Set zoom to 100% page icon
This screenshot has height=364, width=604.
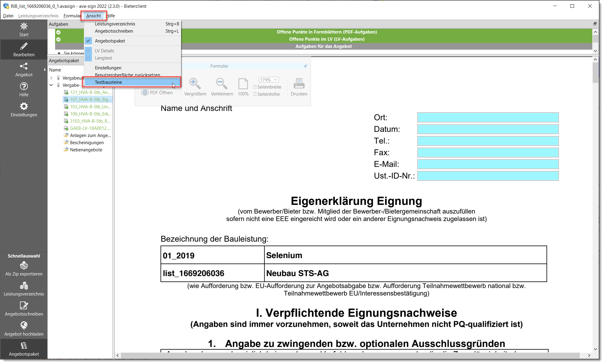point(243,84)
